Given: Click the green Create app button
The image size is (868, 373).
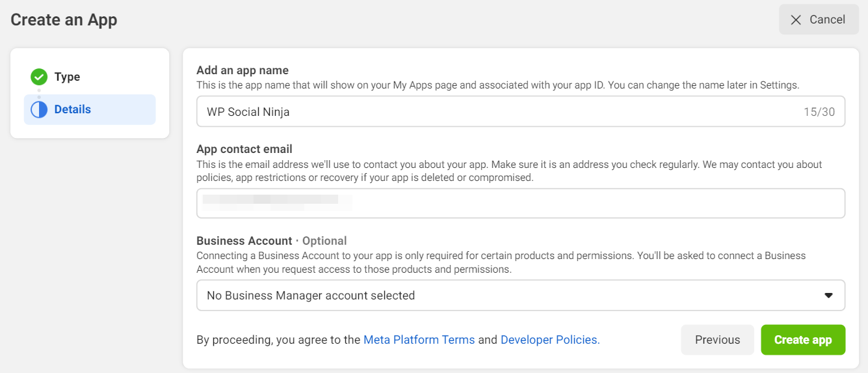Looking at the screenshot, I should point(803,340).
